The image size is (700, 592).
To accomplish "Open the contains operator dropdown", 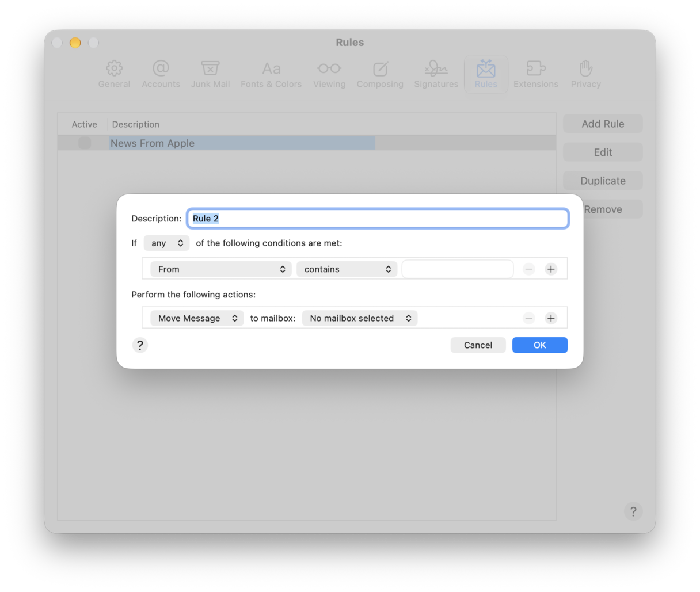I will tap(347, 269).
